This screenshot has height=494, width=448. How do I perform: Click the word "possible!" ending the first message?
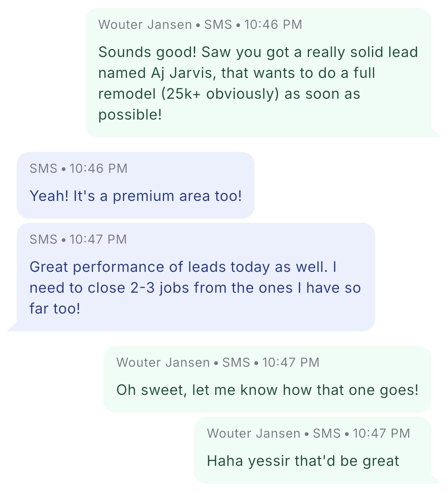pos(130,115)
